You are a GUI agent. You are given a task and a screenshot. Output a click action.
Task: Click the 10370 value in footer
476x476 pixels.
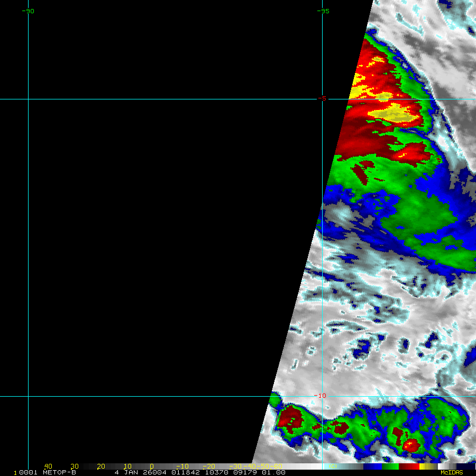tap(217, 472)
